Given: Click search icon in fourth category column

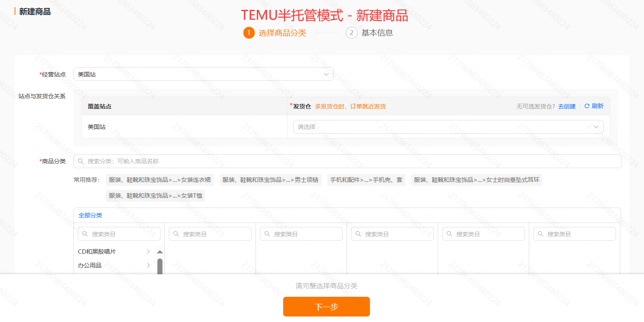Looking at the screenshot, I should point(358,234).
